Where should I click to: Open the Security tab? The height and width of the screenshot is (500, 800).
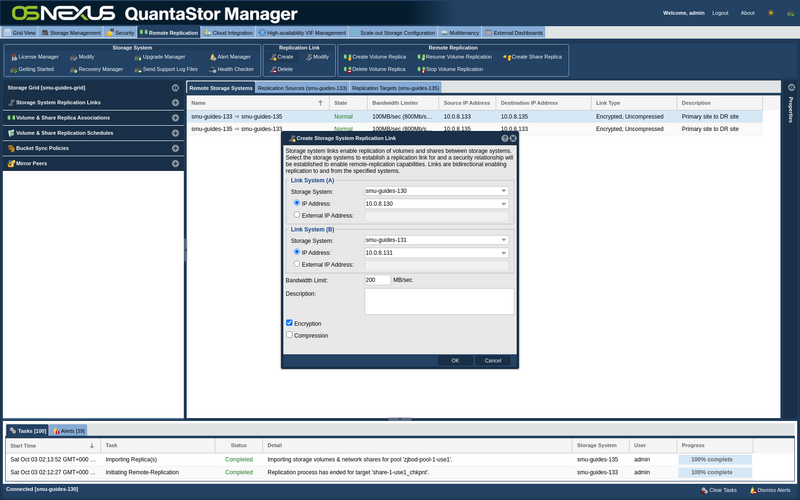[120, 33]
